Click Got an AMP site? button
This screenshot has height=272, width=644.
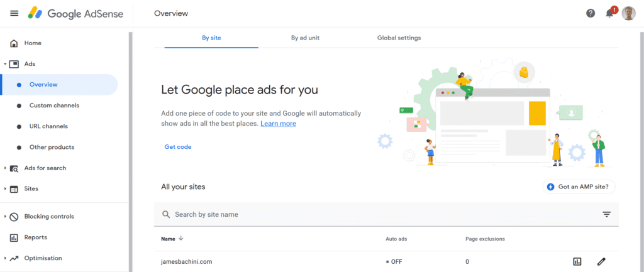[579, 187]
